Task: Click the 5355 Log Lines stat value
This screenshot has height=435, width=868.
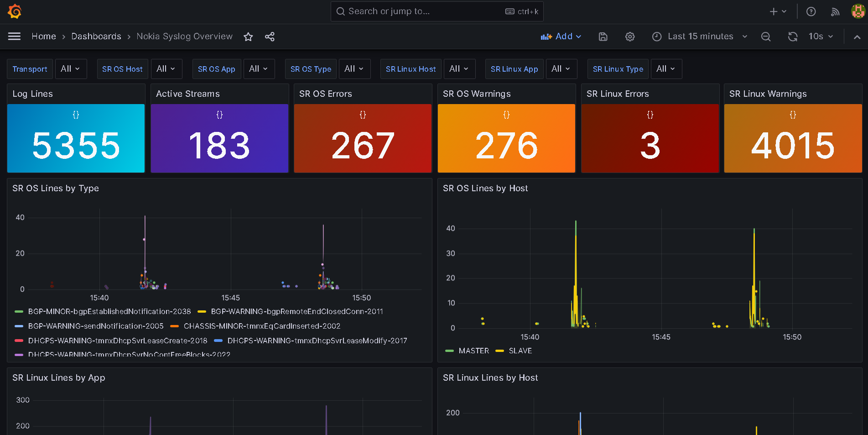Action: click(x=76, y=146)
